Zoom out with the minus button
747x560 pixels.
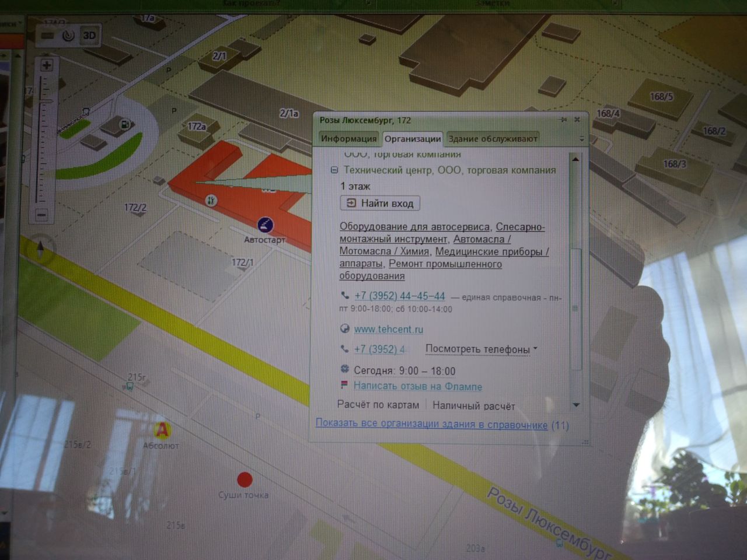[41, 215]
